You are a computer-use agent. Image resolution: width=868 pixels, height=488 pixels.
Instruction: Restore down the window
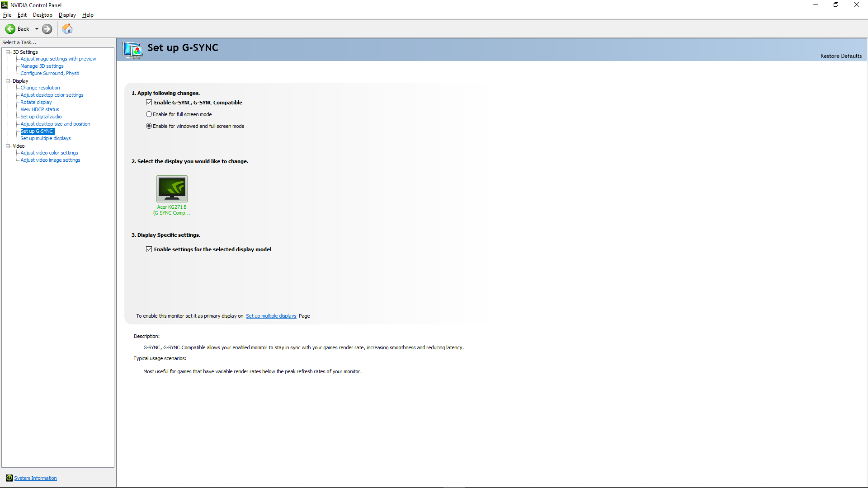pyautogui.click(x=836, y=5)
